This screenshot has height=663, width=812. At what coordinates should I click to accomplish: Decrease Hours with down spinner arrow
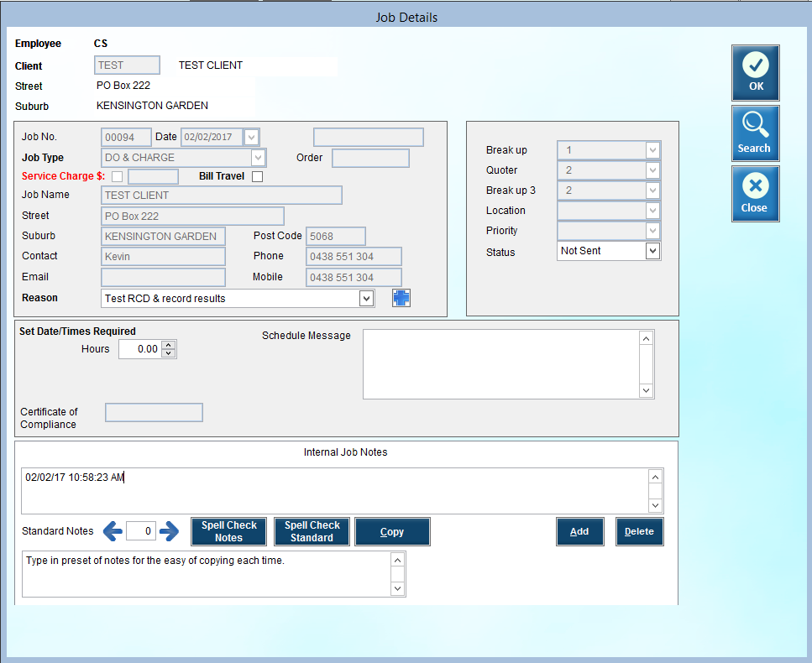pos(168,353)
